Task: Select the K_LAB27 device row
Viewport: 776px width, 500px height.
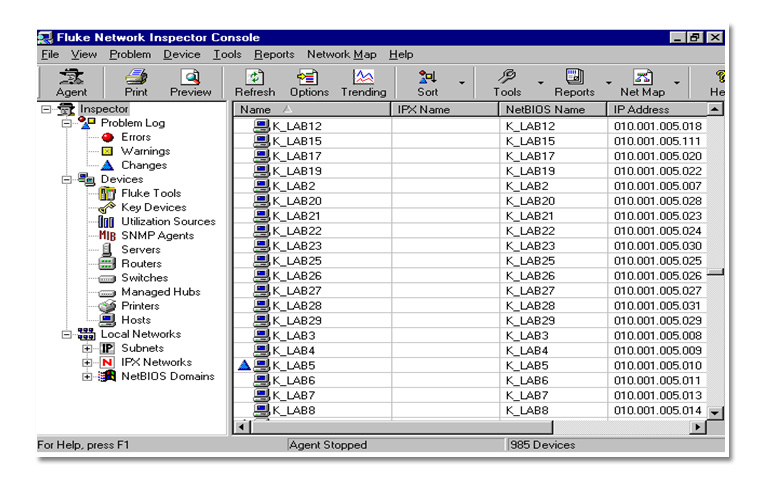Action: 470,291
